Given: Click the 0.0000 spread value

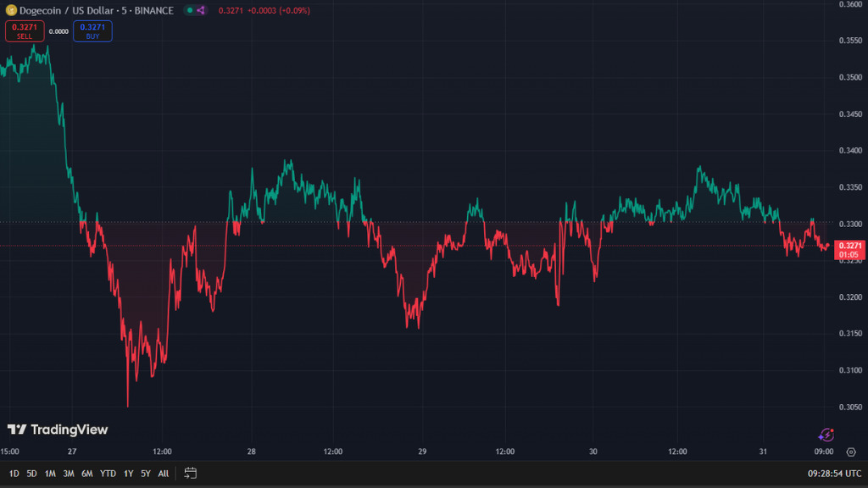Looking at the screenshot, I should 58,31.
